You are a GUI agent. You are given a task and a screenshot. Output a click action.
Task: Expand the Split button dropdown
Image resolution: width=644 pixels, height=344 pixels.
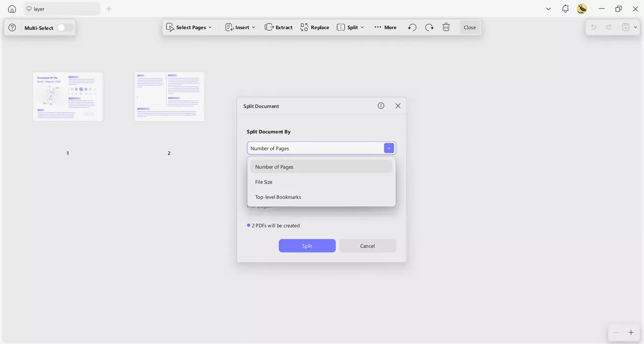[x=362, y=27]
